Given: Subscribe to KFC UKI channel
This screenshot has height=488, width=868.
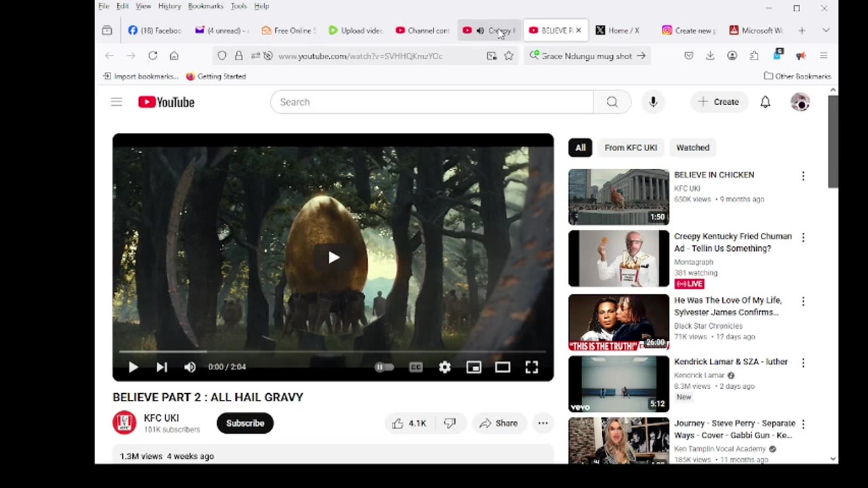Looking at the screenshot, I should pos(245,423).
